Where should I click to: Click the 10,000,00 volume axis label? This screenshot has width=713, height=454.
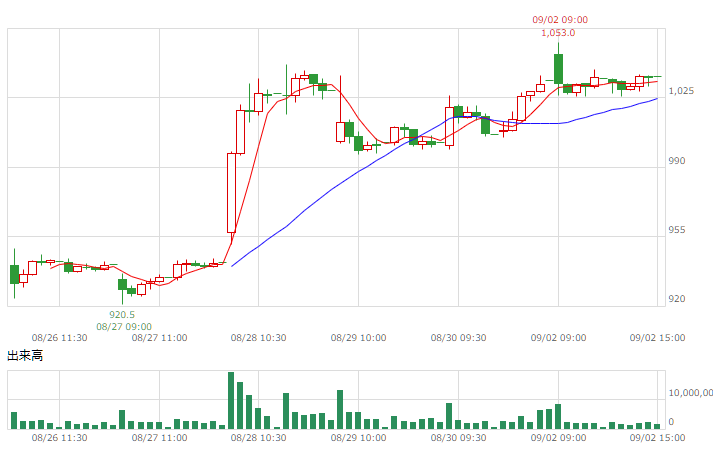pyautogui.click(x=690, y=393)
